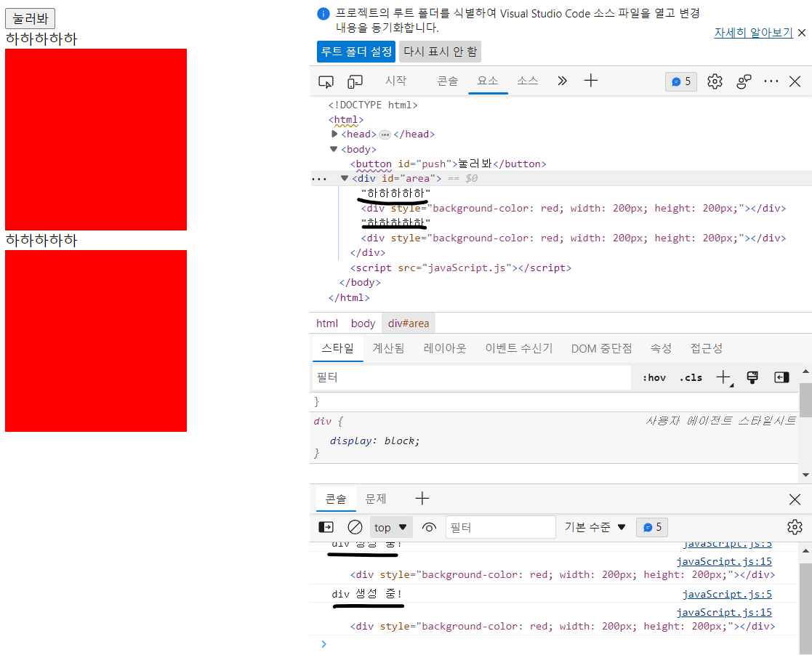Viewport: 812px width, 655px height.
Task: Clear the console with the circle-slash icon
Action: pyautogui.click(x=355, y=527)
